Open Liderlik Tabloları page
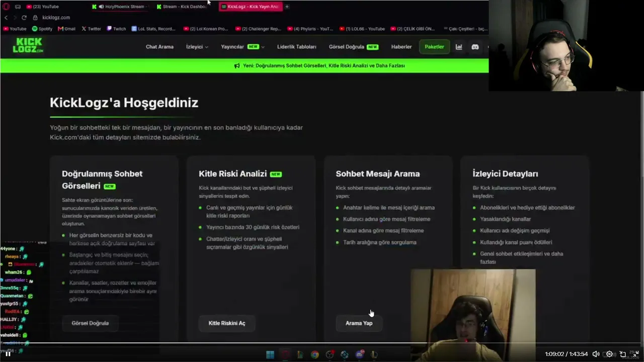This screenshot has height=362, width=644. pos(297,47)
